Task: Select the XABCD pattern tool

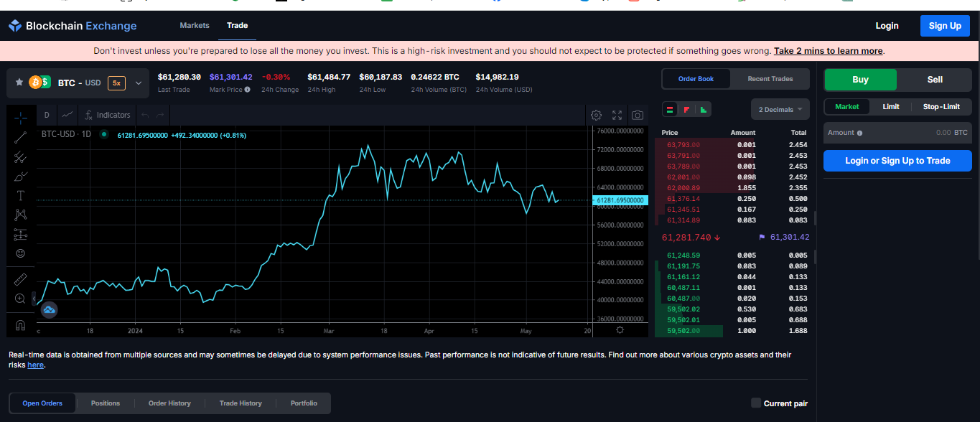Action: click(x=20, y=215)
